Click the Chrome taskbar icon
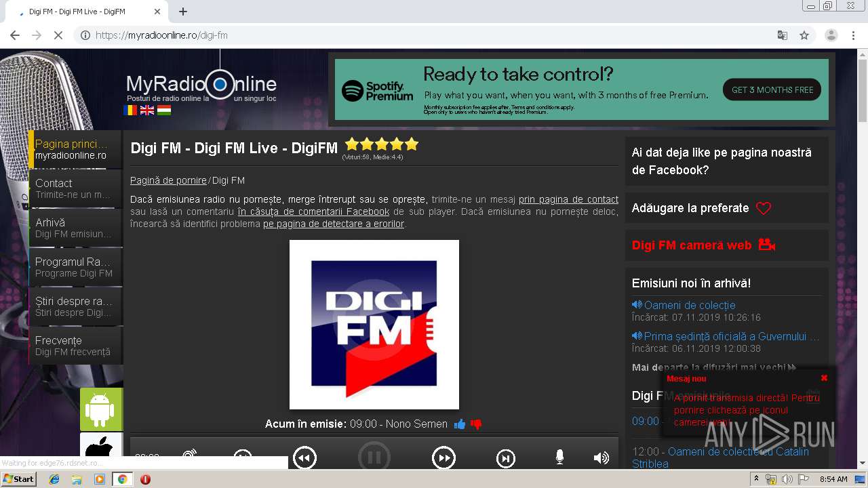Viewport: 868px width, 488px height. (x=122, y=479)
